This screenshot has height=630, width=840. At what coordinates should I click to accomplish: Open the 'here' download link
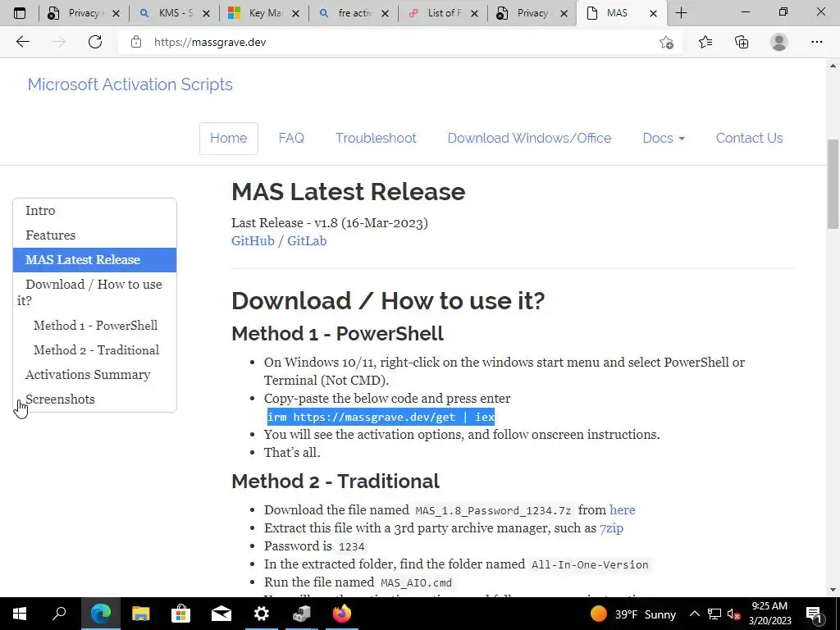622,510
